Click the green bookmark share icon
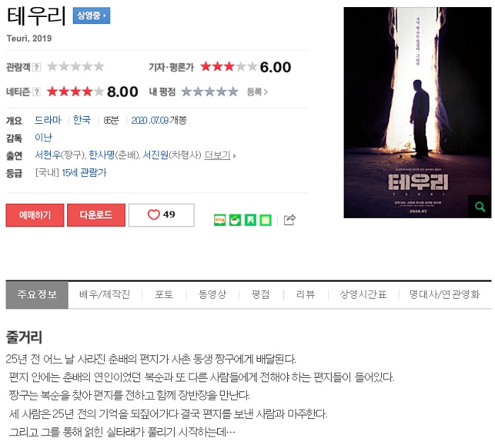Image resolution: width=495 pixels, height=448 pixels. [250, 220]
